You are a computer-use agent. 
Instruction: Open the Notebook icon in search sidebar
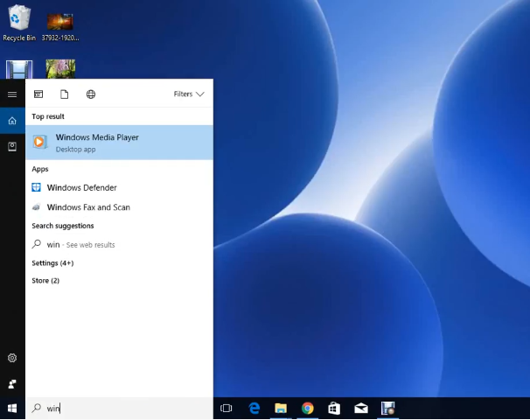tap(12, 146)
